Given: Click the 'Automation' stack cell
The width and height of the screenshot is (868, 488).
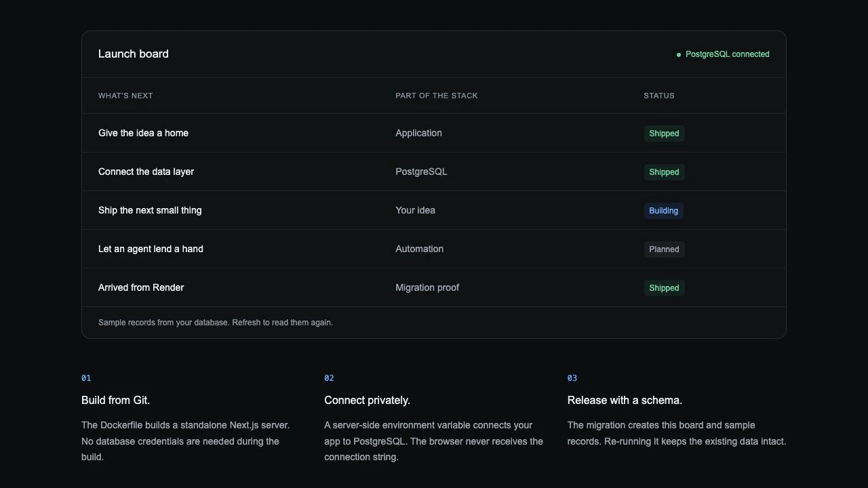Looking at the screenshot, I should point(419,249).
